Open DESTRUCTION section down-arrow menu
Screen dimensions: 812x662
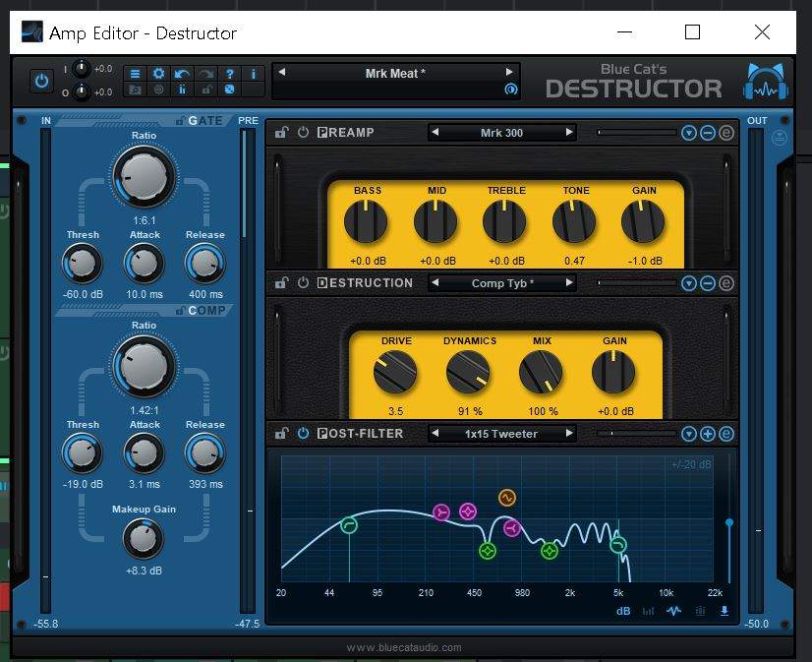pyautogui.click(x=689, y=283)
